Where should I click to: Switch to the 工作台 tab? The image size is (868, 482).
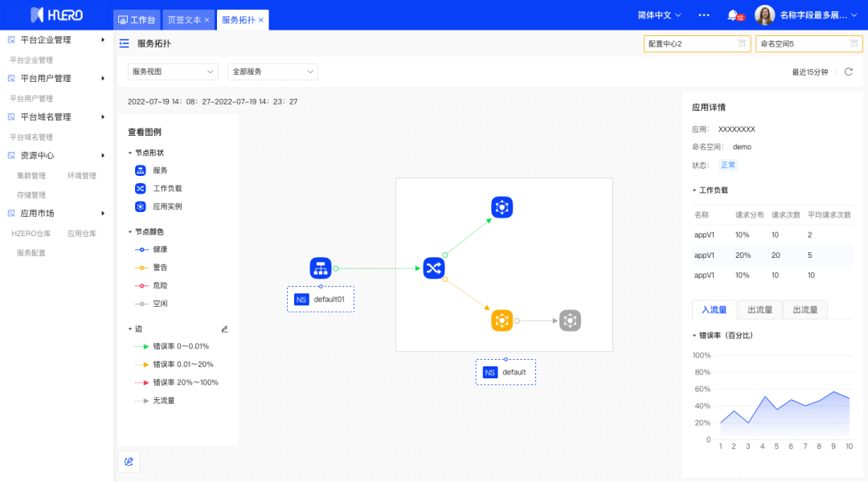coord(137,19)
